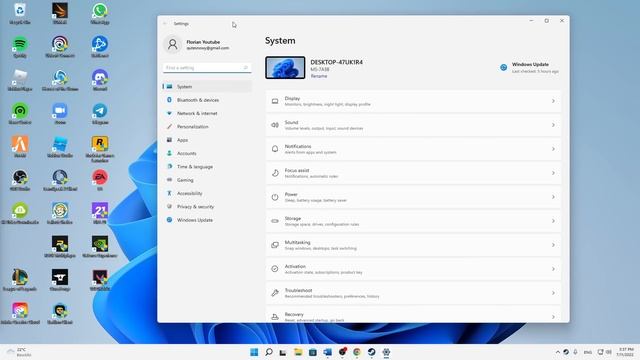The height and width of the screenshot is (360, 640).
Task: Open Microsoft Store on the taskbar
Action: pyautogui.click(x=313, y=352)
